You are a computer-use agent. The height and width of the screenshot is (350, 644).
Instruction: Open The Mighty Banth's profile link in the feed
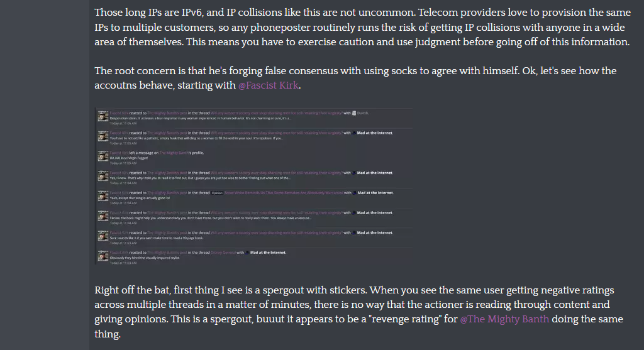point(175,153)
